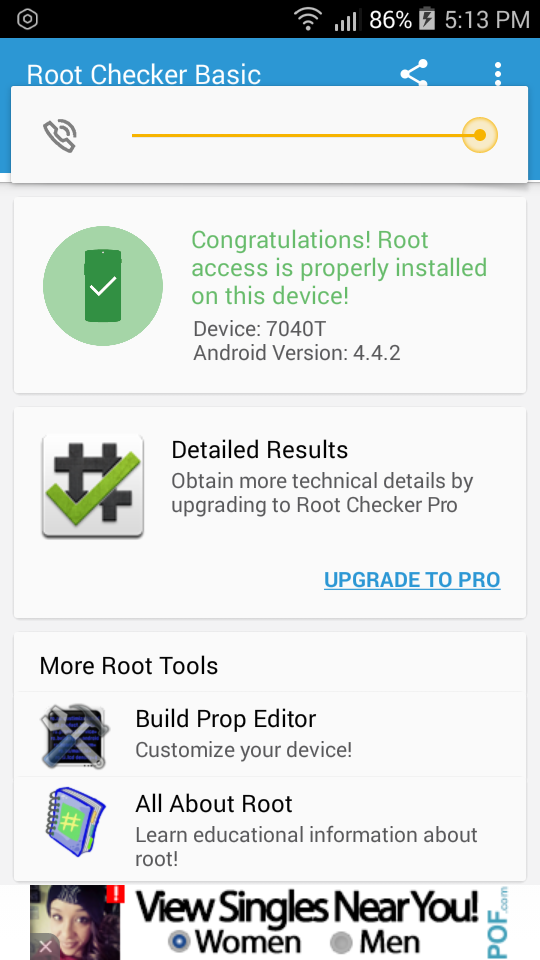Image resolution: width=540 pixels, height=960 pixels.
Task: Tap the call volume phone icon
Action: [x=60, y=136]
